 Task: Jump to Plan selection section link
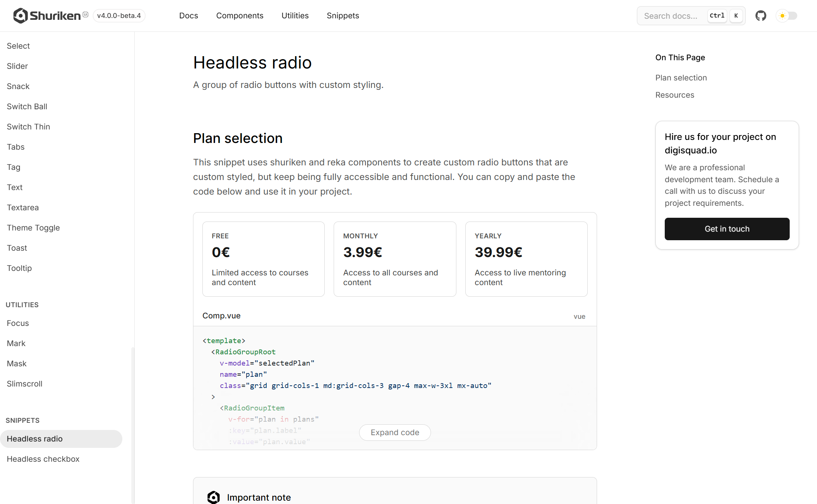tap(681, 78)
